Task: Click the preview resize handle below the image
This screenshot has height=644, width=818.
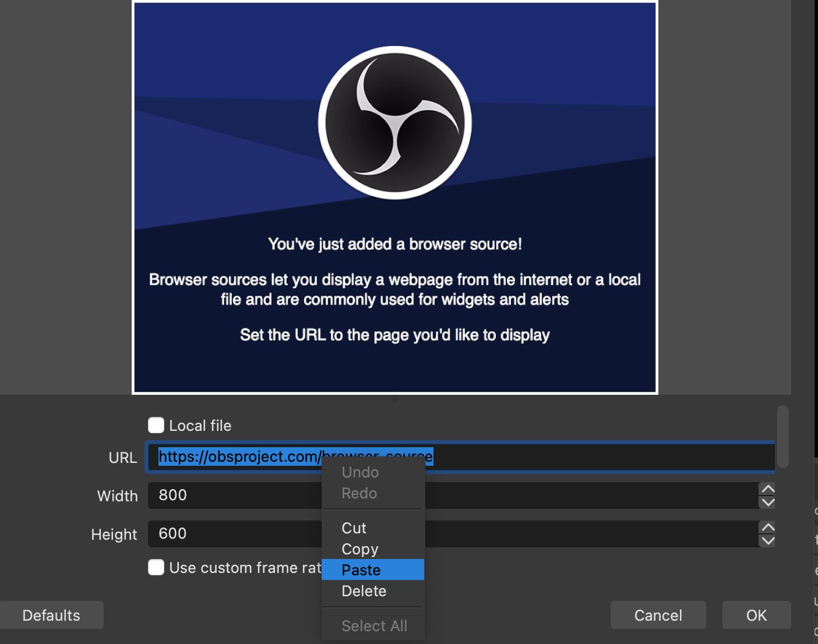Action: (395, 398)
